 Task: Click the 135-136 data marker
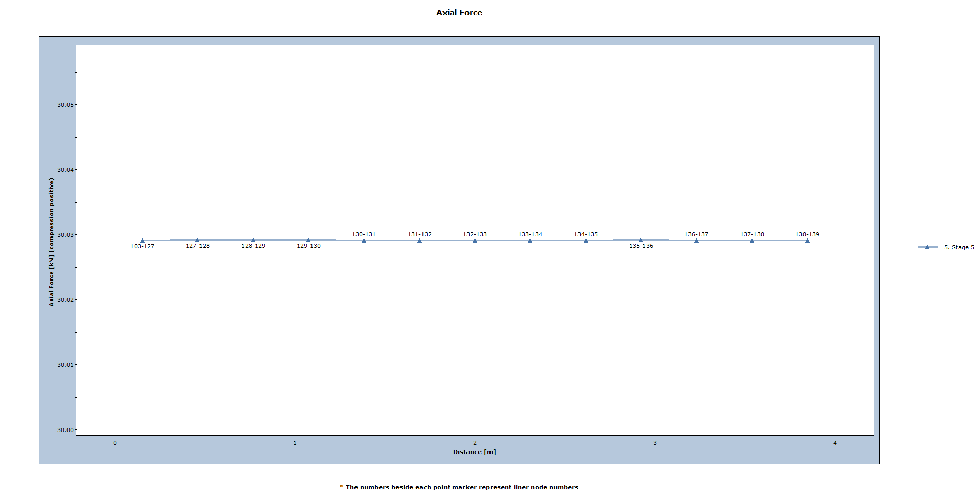(640, 240)
